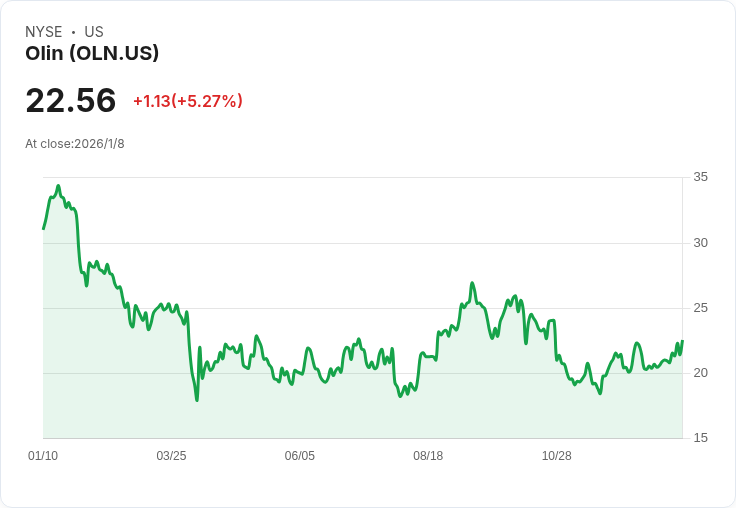This screenshot has width=736, height=508.
Task: Select the 01/10 date on the x-axis
Action: [43, 456]
